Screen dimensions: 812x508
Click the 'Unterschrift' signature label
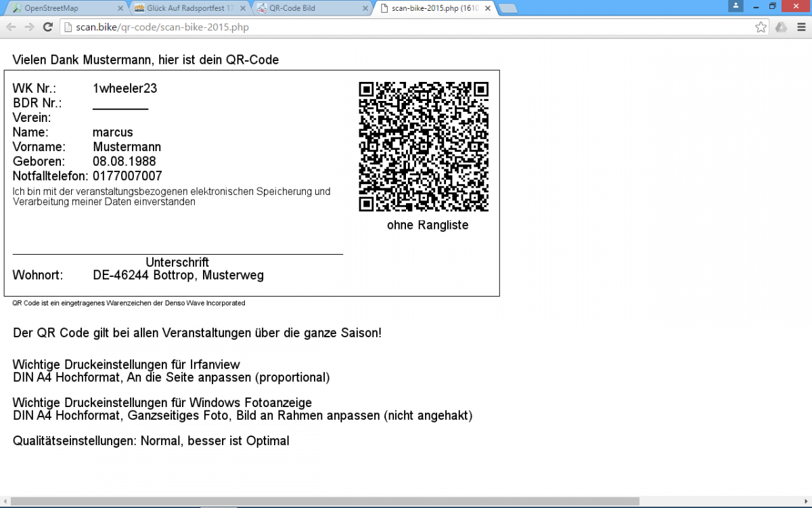(177, 262)
